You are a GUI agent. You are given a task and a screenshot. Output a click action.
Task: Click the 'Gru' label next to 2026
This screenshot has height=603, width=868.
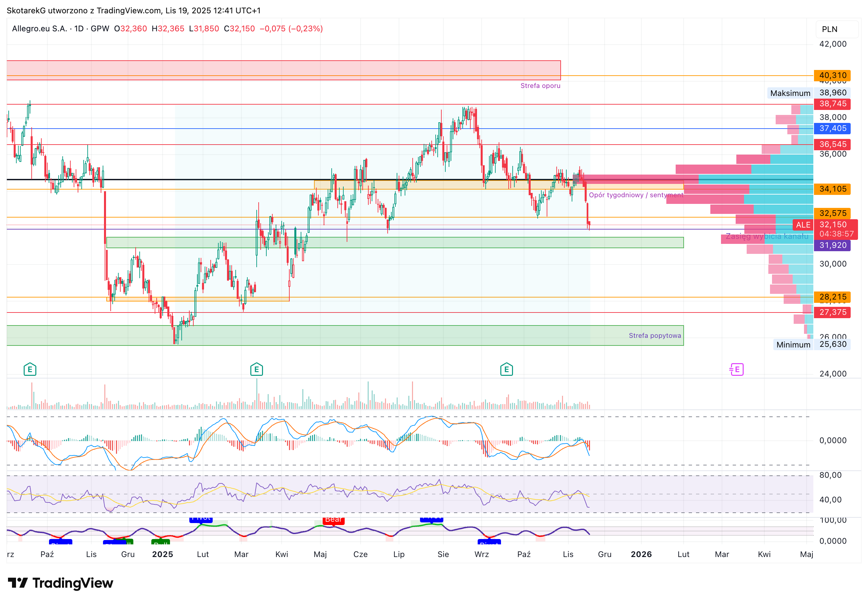coord(605,554)
